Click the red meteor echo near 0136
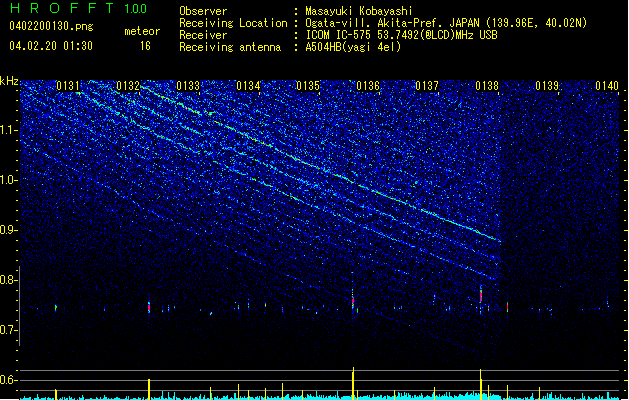 pyautogui.click(x=353, y=301)
